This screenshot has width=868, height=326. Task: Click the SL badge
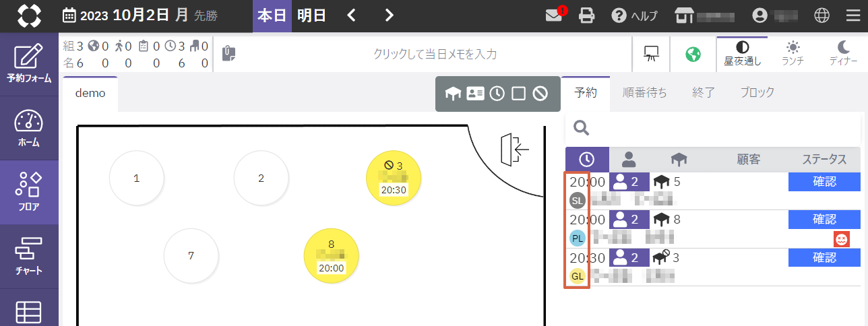(578, 200)
